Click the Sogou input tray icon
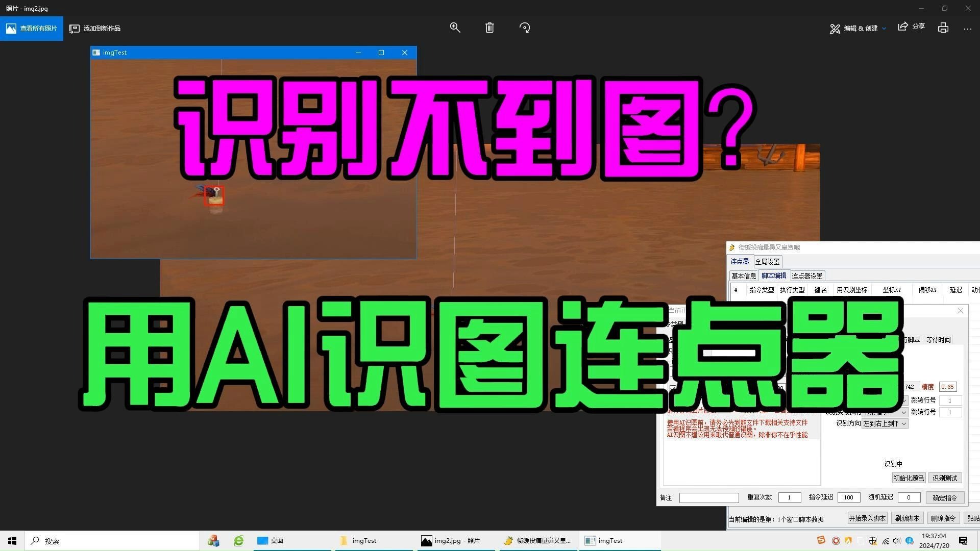The height and width of the screenshot is (551, 980). pyautogui.click(x=821, y=540)
